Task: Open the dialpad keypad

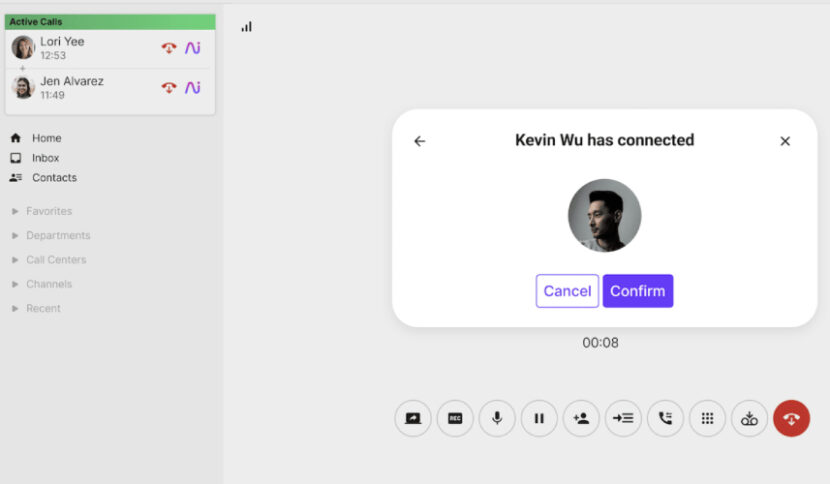Action: click(x=707, y=418)
